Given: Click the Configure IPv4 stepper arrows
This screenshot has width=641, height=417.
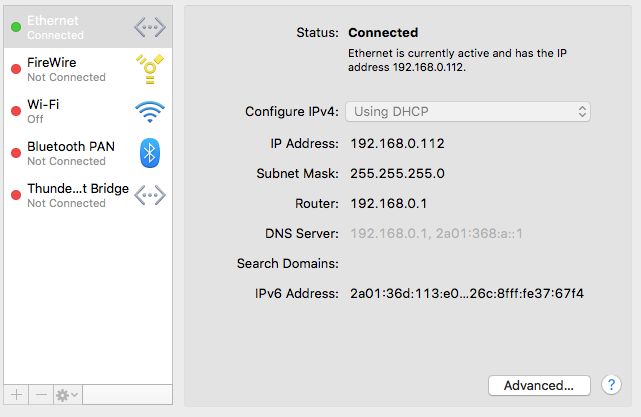Looking at the screenshot, I should tap(582, 112).
